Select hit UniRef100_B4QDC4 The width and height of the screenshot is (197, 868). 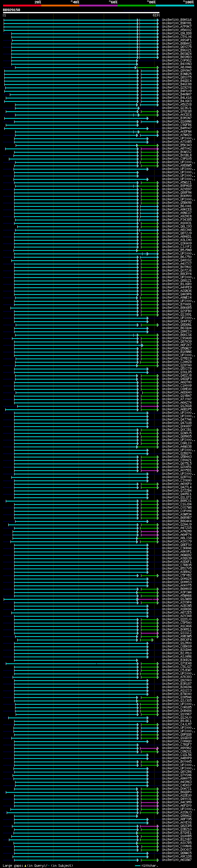tap(177, 81)
